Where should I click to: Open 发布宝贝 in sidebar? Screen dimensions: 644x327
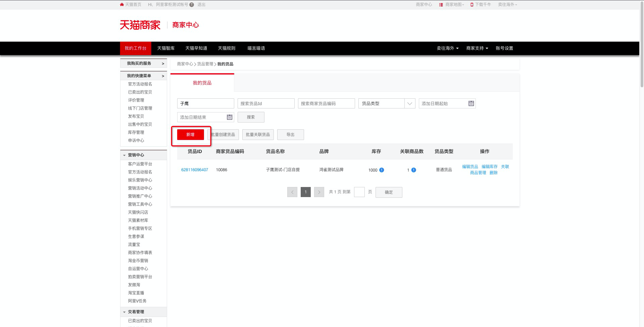tap(136, 116)
